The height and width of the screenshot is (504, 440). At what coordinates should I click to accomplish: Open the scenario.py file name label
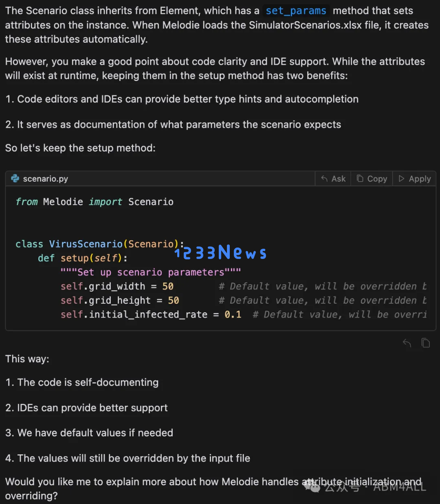pyautogui.click(x=45, y=179)
